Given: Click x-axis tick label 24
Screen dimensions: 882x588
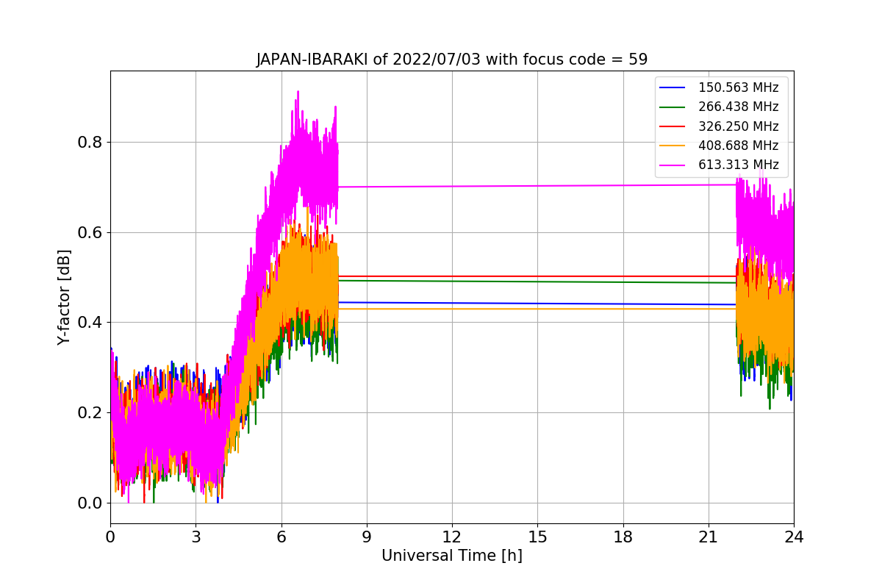Looking at the screenshot, I should click(794, 537).
